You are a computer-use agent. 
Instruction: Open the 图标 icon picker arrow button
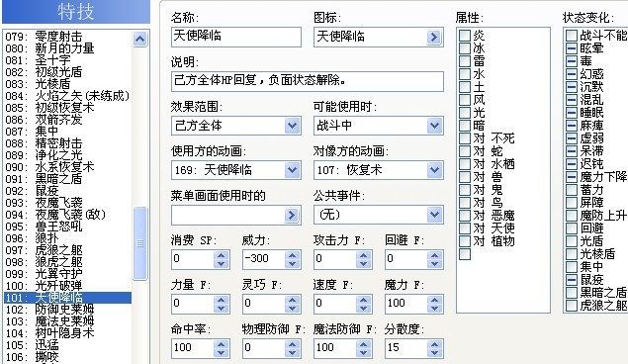coord(434,38)
